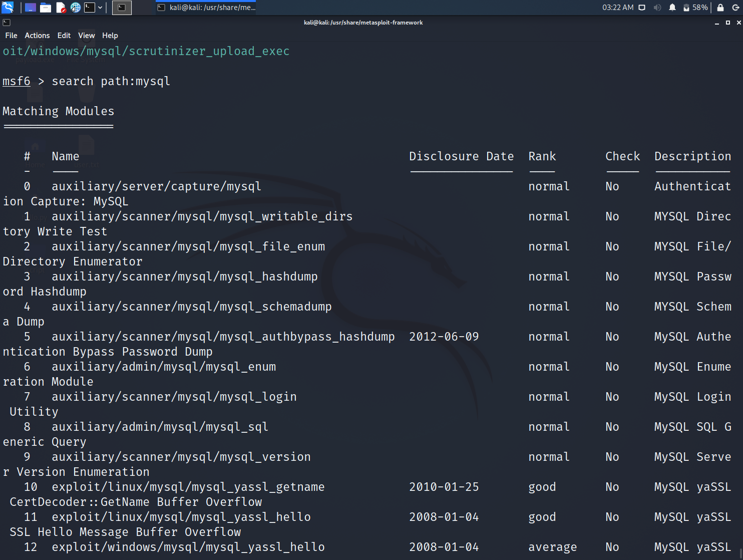Select mysql_version module path
This screenshot has height=560, width=743.
(x=181, y=457)
